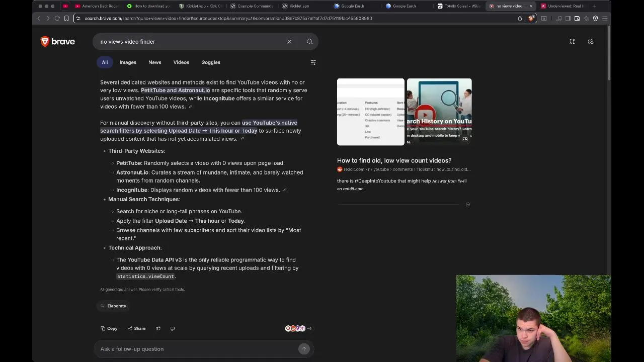Open the browser hamburger menu
The height and width of the screenshot is (362, 644).
pyautogui.click(x=605, y=18)
